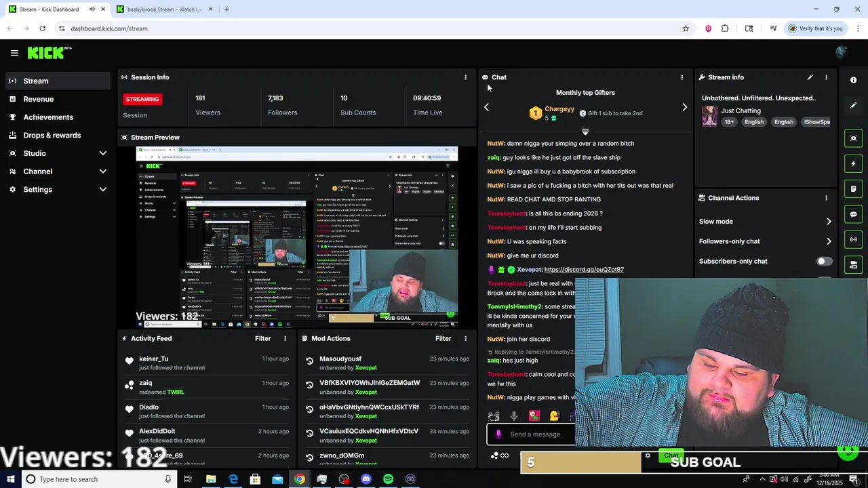Screen dimensions: 868x488
Task: Click the Kick logo
Action: pyautogui.click(x=50, y=53)
